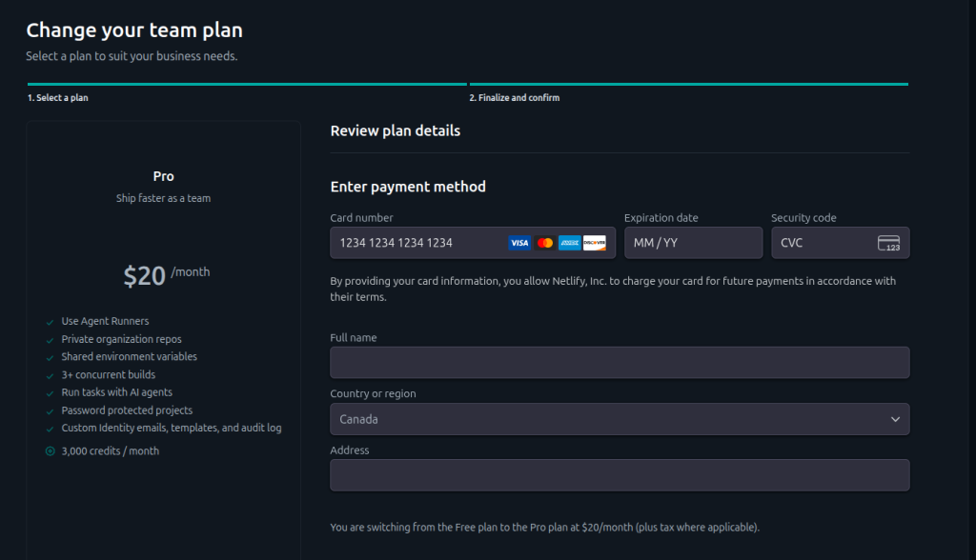Image resolution: width=976 pixels, height=560 pixels.
Task: Click the 'Enter payment method' heading
Action: 408,187
